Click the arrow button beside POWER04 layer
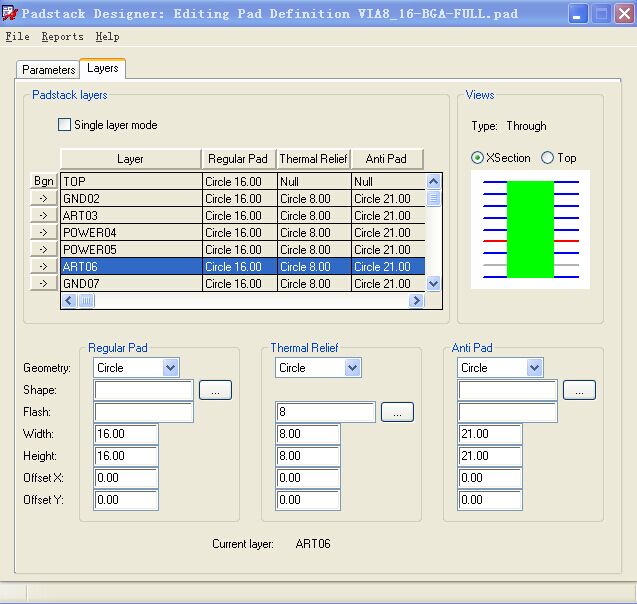 click(44, 233)
